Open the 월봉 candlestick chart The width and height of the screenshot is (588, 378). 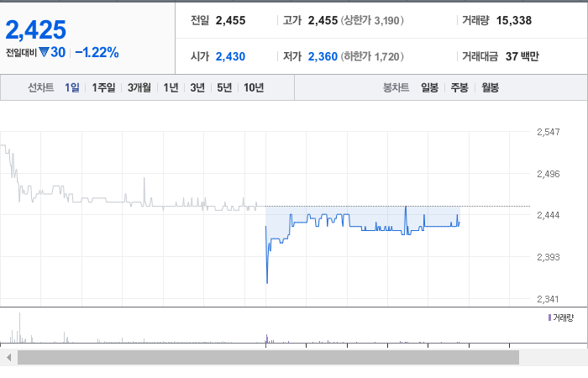[x=490, y=87]
